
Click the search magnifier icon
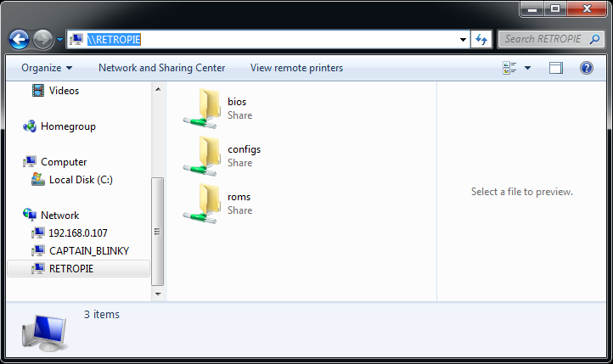tap(594, 39)
